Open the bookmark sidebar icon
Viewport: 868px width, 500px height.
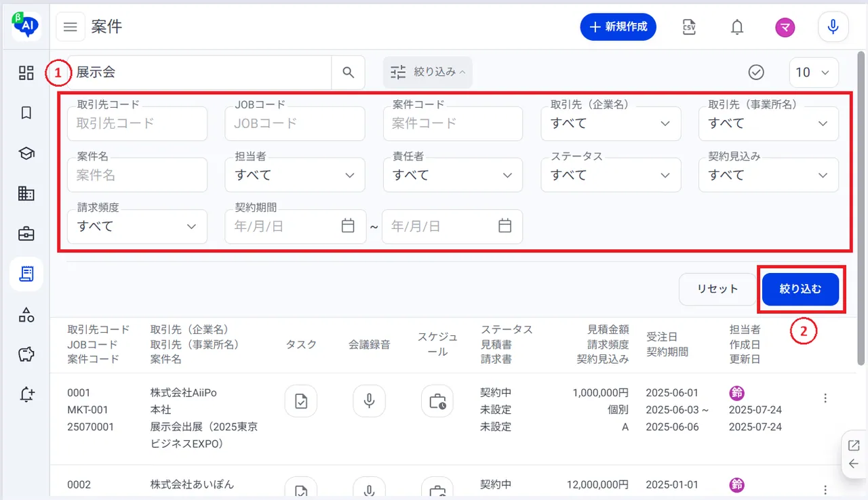tap(26, 113)
